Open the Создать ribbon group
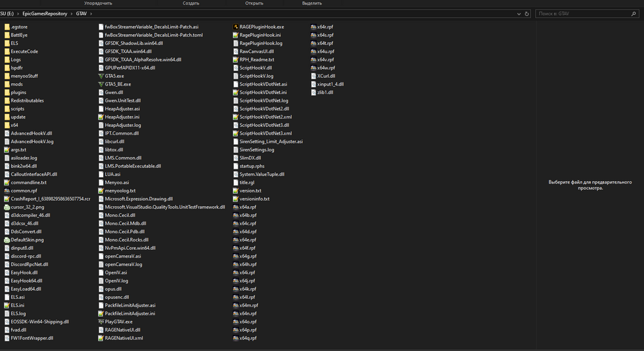644x351 pixels. (191, 3)
